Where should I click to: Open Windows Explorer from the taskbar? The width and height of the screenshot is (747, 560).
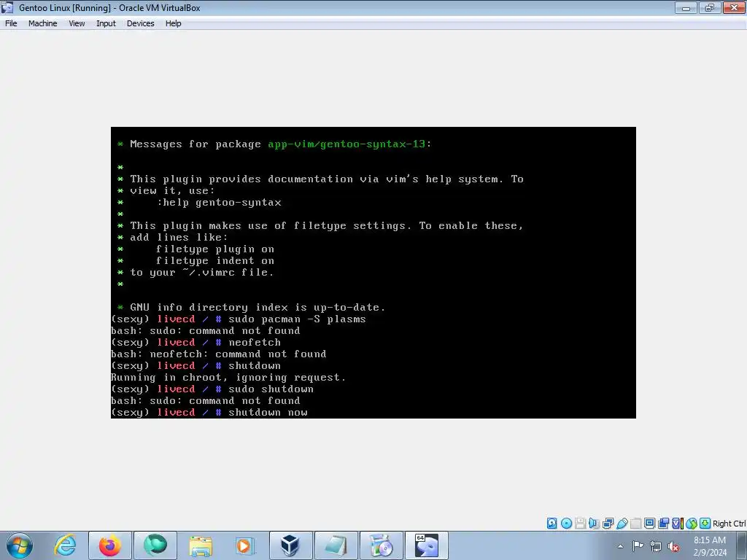pos(200,545)
